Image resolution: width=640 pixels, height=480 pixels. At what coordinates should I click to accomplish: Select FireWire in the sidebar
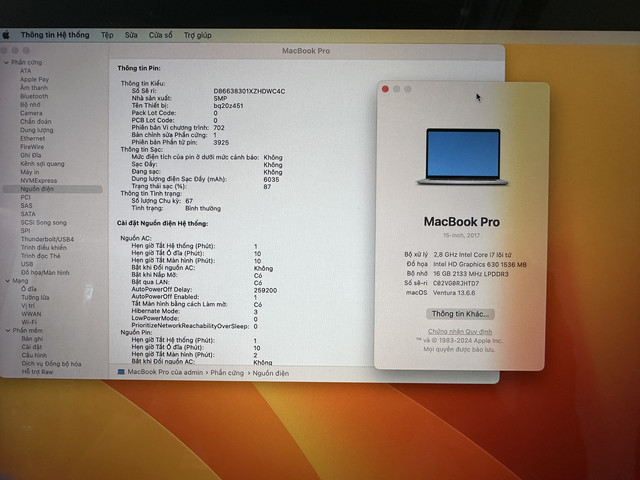click(x=32, y=147)
